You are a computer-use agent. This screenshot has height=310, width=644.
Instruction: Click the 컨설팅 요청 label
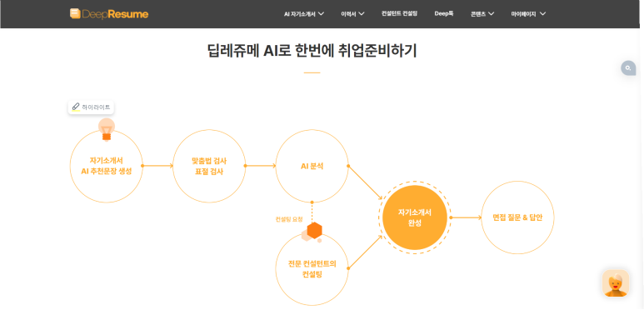point(289,219)
